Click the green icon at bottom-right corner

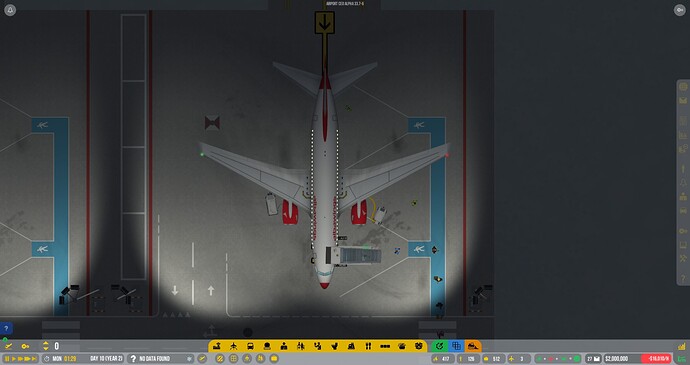tap(682, 359)
